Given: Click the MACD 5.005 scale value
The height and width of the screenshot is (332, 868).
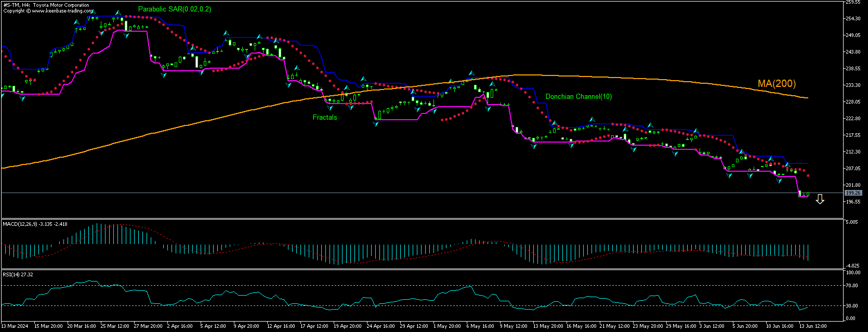Looking at the screenshot, I should point(852,222).
